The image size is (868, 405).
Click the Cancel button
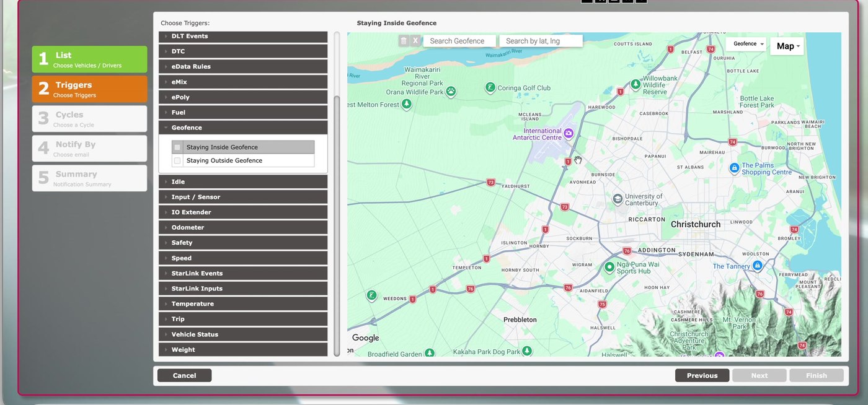(x=184, y=375)
